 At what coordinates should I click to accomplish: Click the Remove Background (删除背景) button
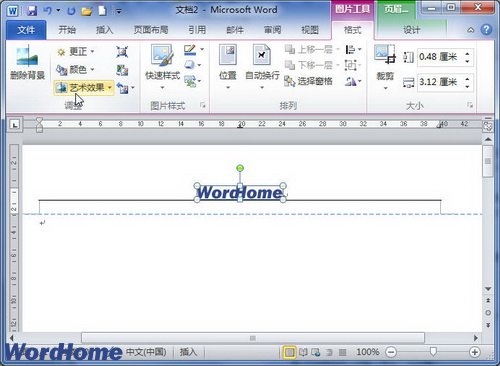click(27, 63)
